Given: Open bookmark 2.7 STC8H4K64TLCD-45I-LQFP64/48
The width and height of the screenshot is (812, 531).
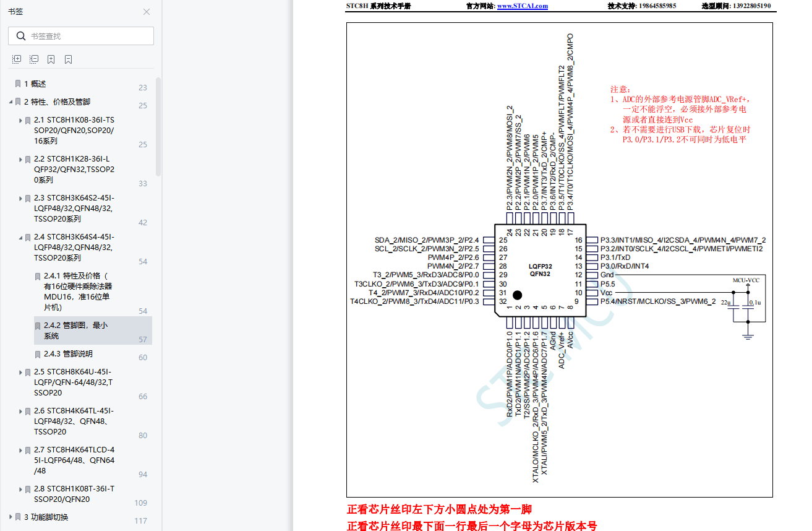Looking at the screenshot, I should (x=74, y=460).
